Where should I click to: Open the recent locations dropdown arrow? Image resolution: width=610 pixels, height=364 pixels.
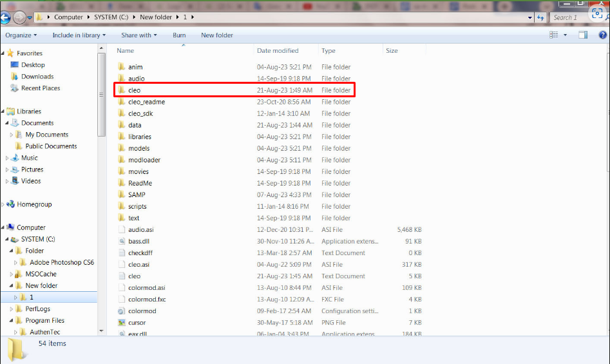pyautogui.click(x=29, y=17)
